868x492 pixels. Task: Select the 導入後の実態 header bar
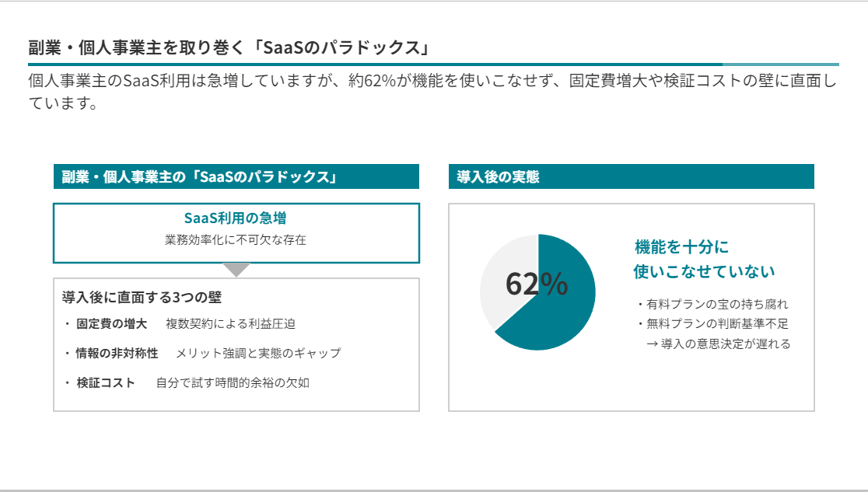click(x=631, y=176)
